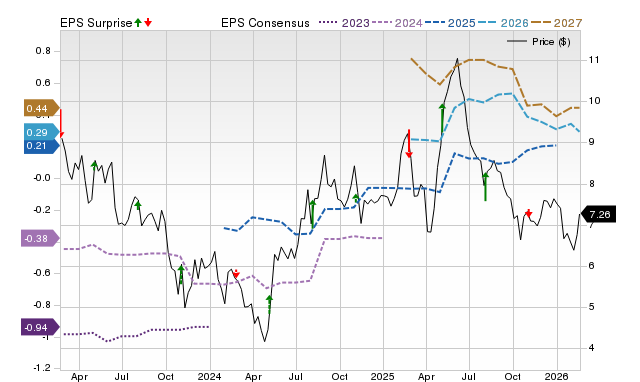Viewport: 640px width, 382px height.
Task: Click the -0.94 dark purple value tag
Action: point(40,327)
